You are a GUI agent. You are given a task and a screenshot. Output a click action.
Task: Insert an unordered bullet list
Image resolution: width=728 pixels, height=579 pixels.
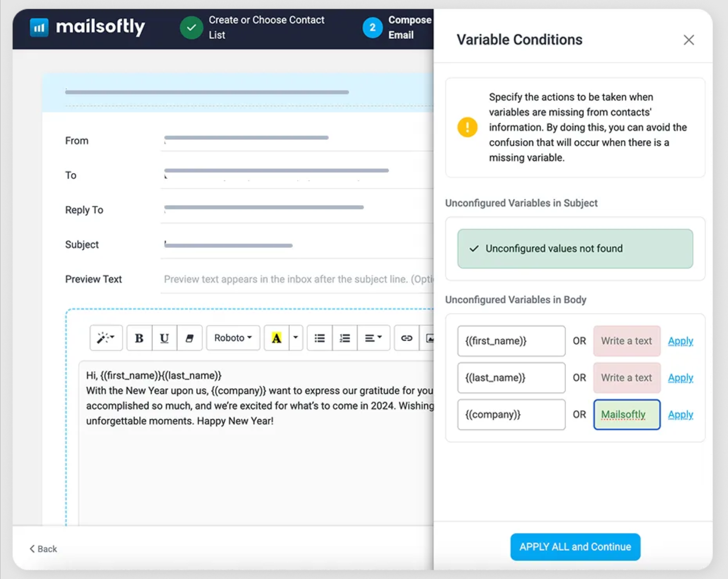click(x=319, y=338)
